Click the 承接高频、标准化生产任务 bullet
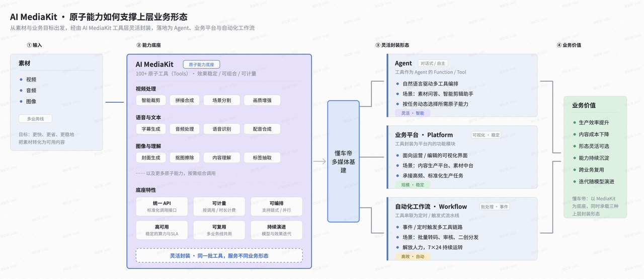Image resolution: width=644 pixels, height=279 pixels. [433, 175]
